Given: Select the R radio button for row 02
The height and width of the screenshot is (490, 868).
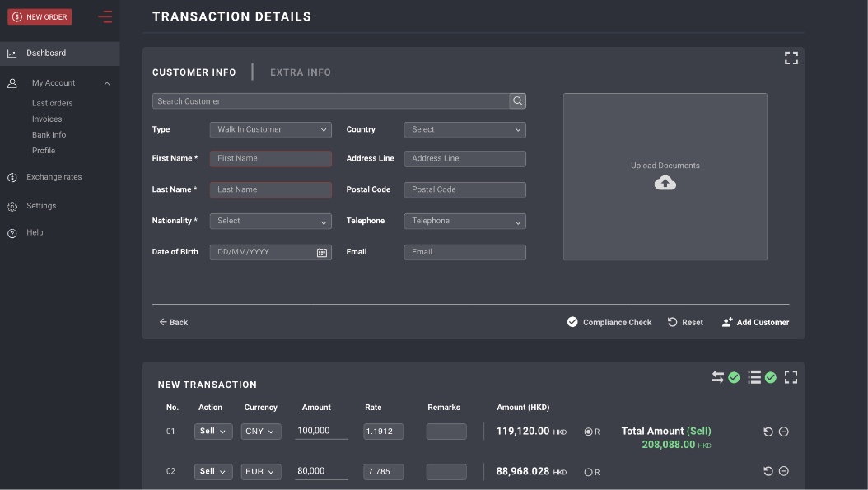Looking at the screenshot, I should click(x=588, y=472).
